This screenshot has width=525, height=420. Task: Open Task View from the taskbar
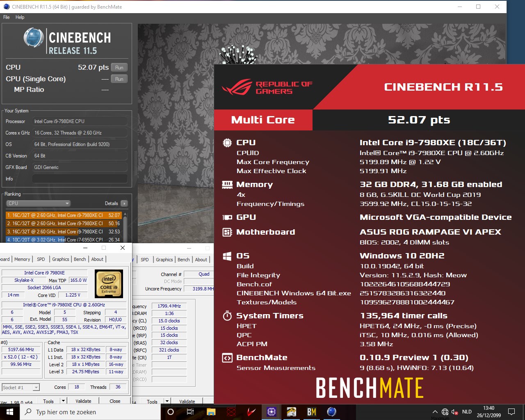(x=190, y=412)
